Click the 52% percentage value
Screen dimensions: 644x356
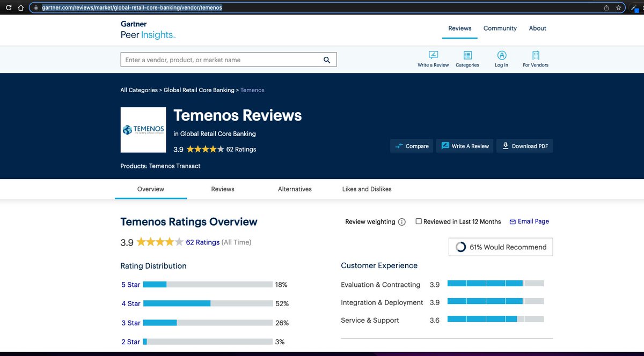point(282,303)
